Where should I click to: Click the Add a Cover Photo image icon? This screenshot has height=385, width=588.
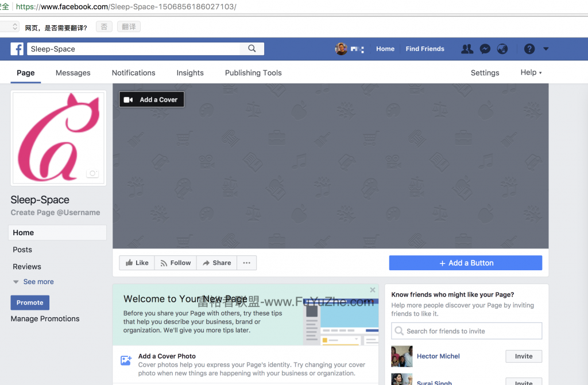[x=126, y=361]
